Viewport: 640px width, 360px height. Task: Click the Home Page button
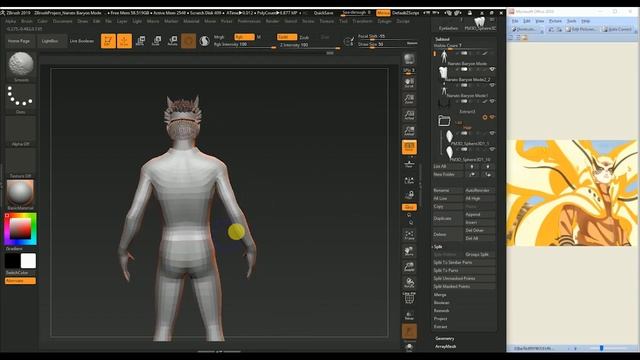pos(19,41)
